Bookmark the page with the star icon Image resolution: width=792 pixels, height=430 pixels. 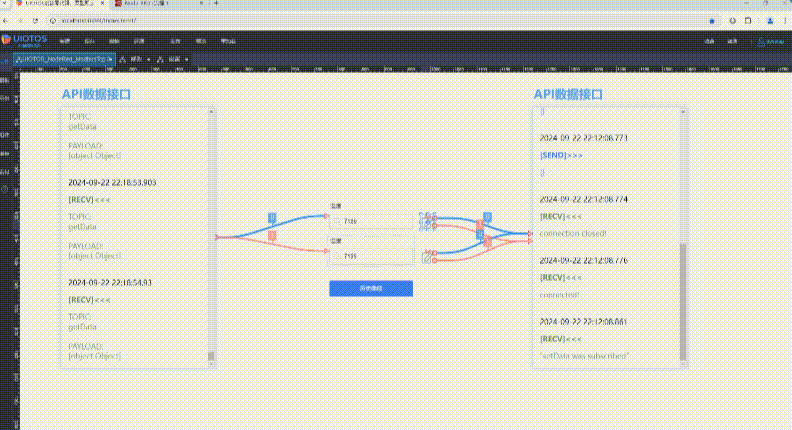[x=712, y=21]
